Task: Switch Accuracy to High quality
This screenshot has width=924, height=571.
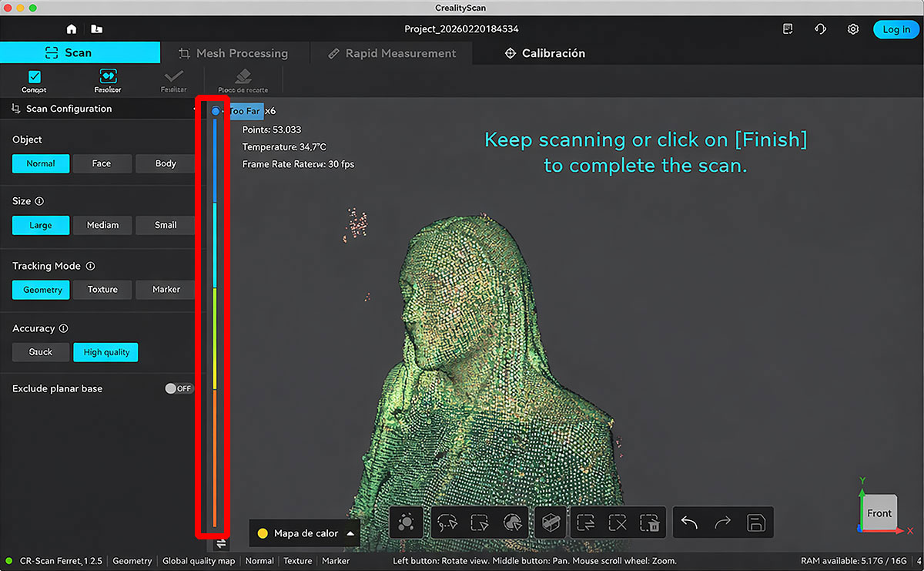Action: tap(105, 352)
